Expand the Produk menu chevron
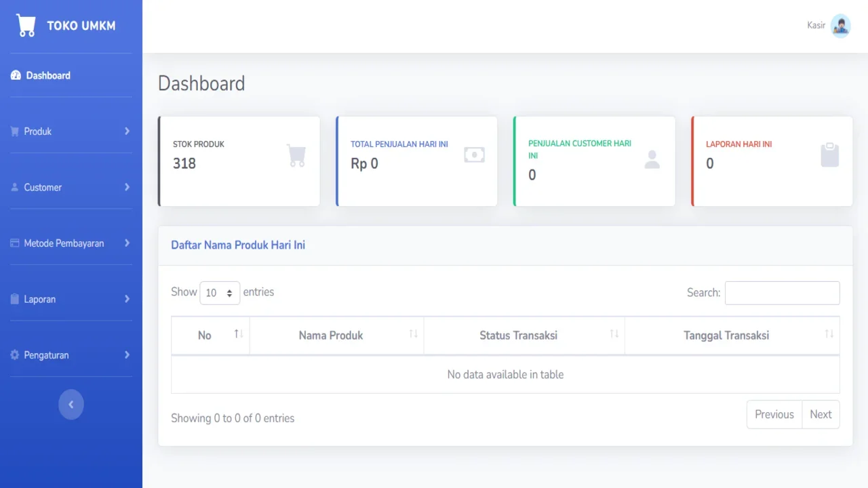This screenshot has width=868, height=488. 127,131
